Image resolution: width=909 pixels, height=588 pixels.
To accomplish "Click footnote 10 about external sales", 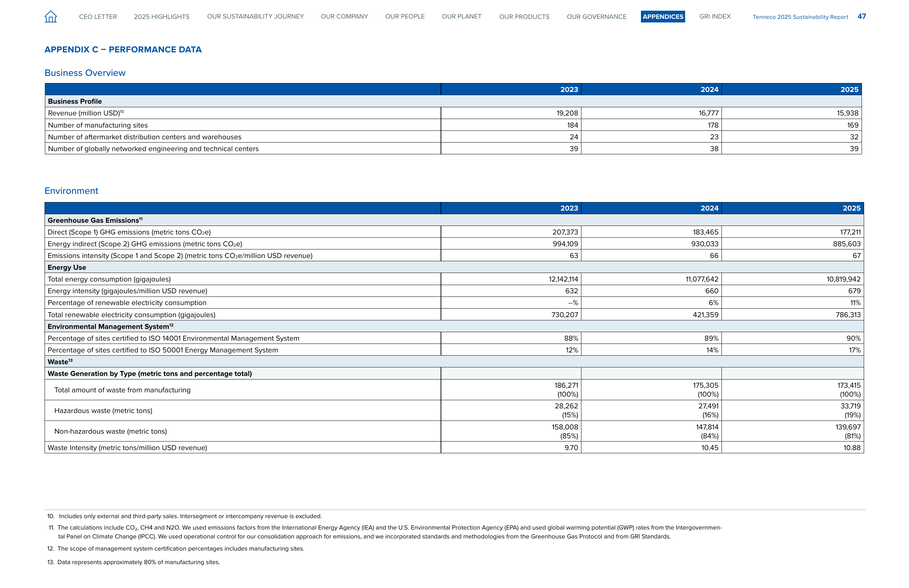I will 185,516.
